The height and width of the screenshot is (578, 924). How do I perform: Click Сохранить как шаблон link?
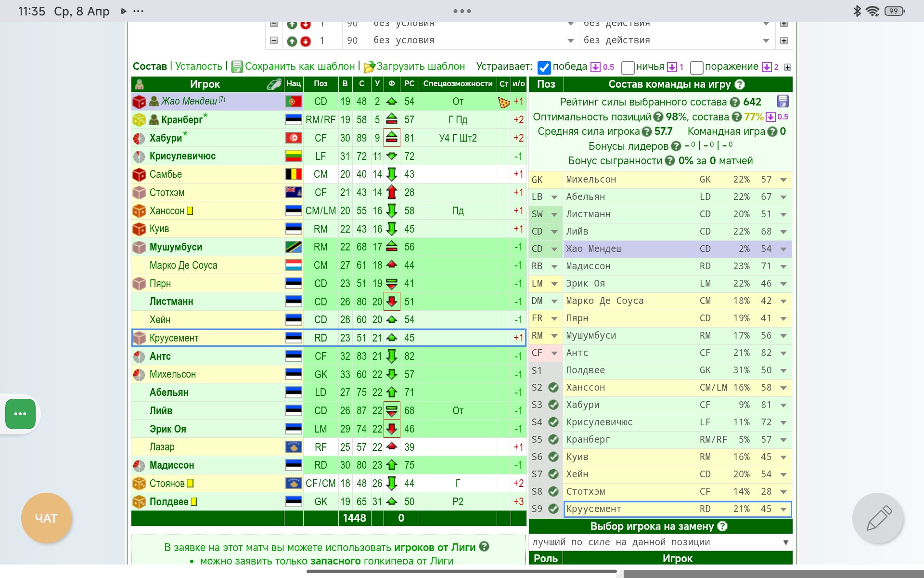[x=299, y=66]
